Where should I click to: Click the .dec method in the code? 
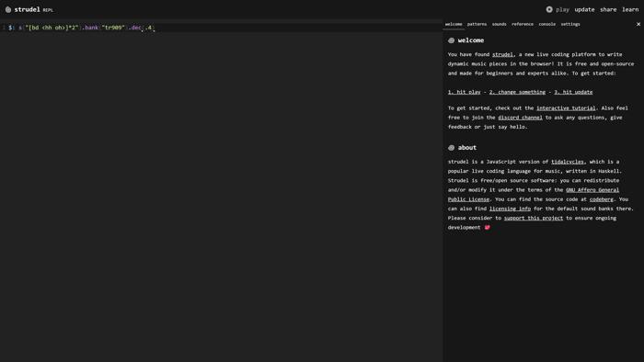click(x=134, y=28)
